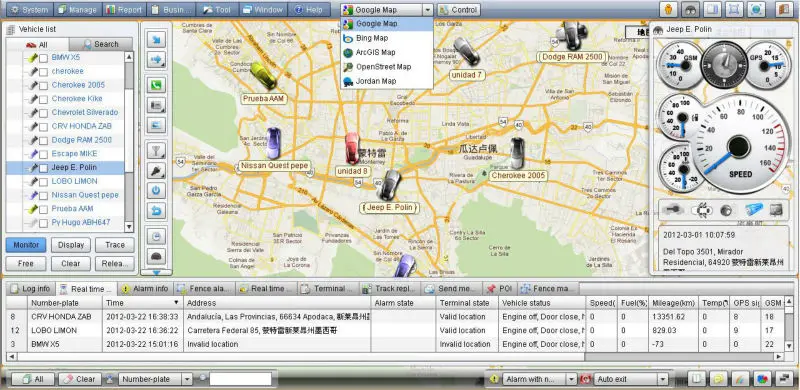Screen dimensions: 800x390
Task: Open the Tool menu
Action: (x=217, y=10)
